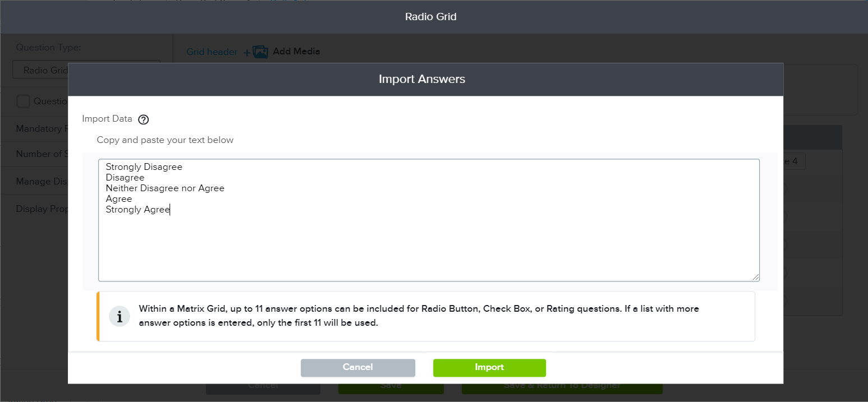Click empty area of import text box
Viewport: 868px width, 402px height.
coord(429,247)
